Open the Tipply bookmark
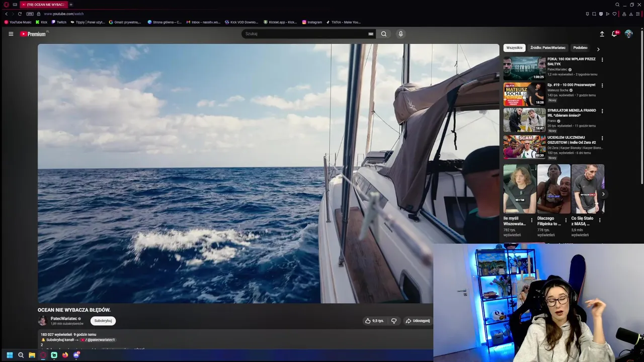644x362 pixels. point(88,22)
